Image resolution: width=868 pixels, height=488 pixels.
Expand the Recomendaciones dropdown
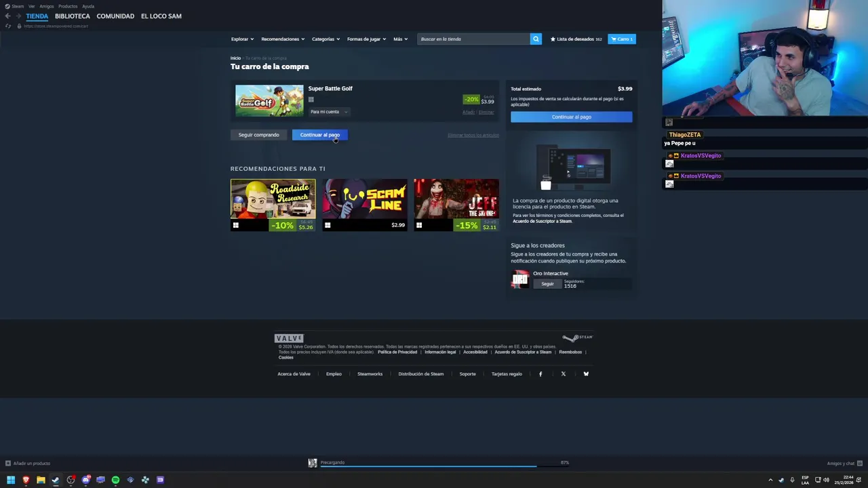tap(283, 39)
